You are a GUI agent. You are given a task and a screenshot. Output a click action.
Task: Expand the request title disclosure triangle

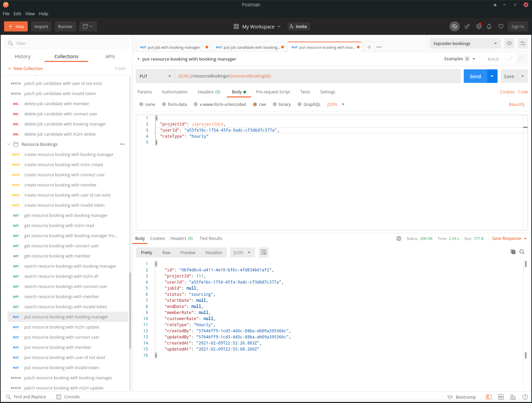point(139,59)
